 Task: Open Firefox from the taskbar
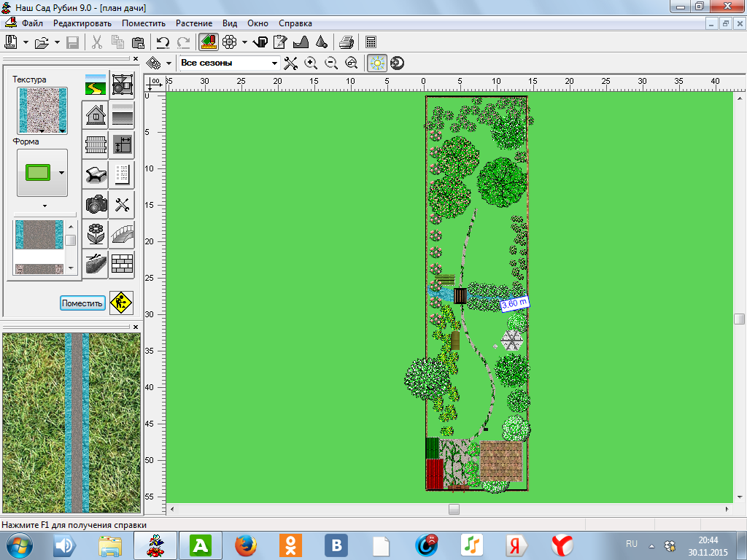247,545
